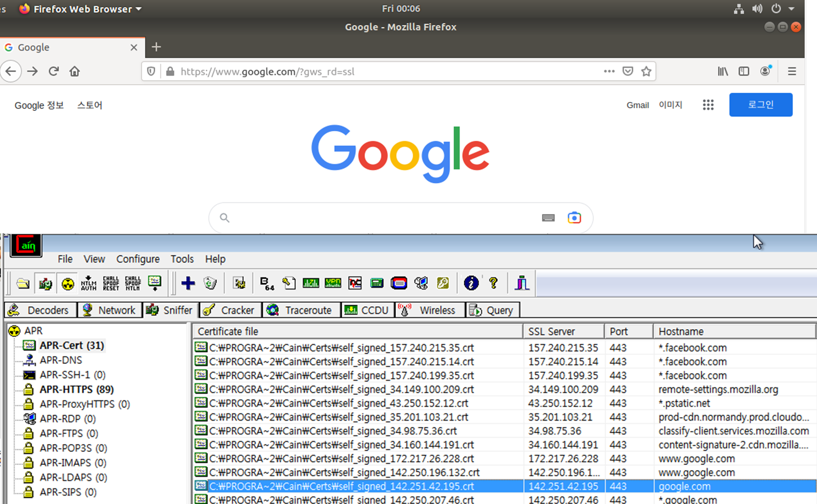Click the Firefox reload page button
The height and width of the screenshot is (504, 817).
pos(54,71)
